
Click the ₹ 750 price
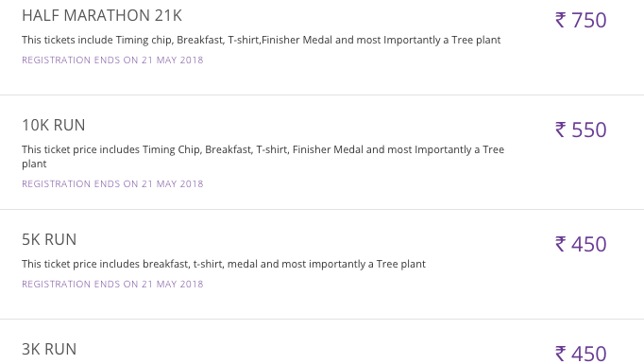[581, 20]
